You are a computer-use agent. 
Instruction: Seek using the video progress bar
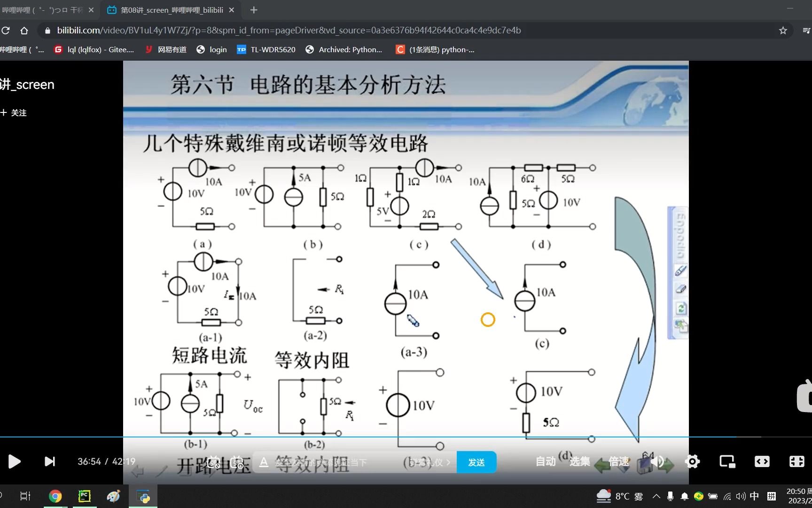pos(406,437)
